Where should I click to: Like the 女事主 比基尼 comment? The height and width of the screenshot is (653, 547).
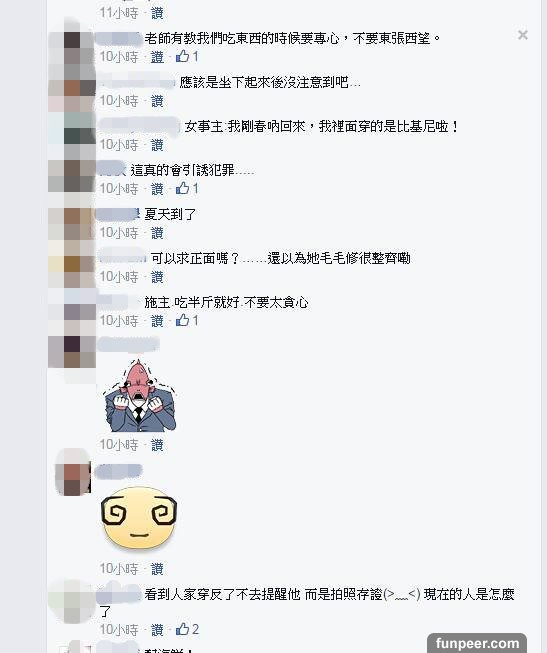point(157,145)
